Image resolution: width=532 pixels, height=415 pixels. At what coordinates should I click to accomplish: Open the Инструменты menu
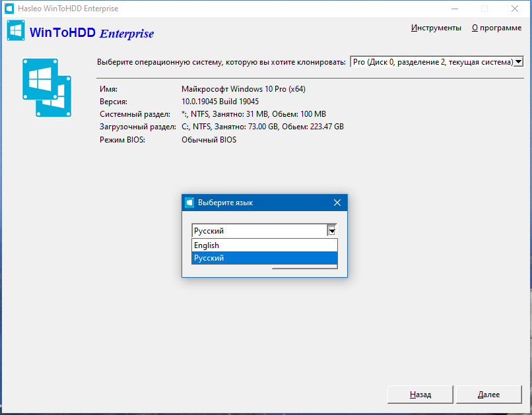pos(437,28)
